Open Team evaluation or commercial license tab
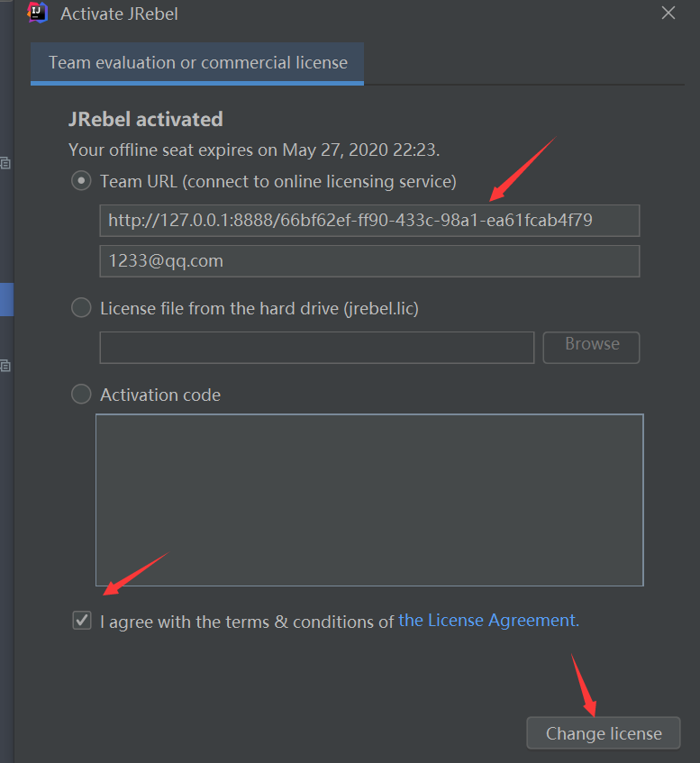 coord(197,63)
